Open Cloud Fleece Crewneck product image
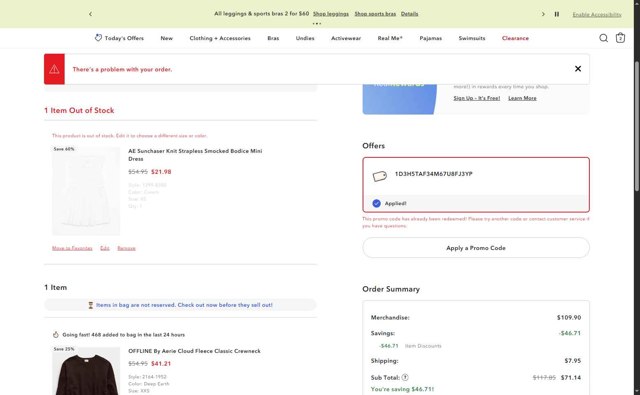 [86, 371]
